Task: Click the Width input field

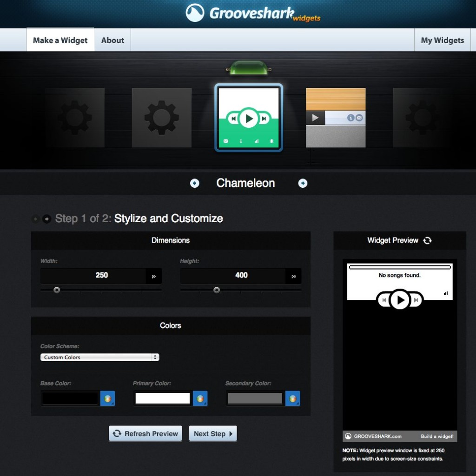Action: click(x=93, y=276)
